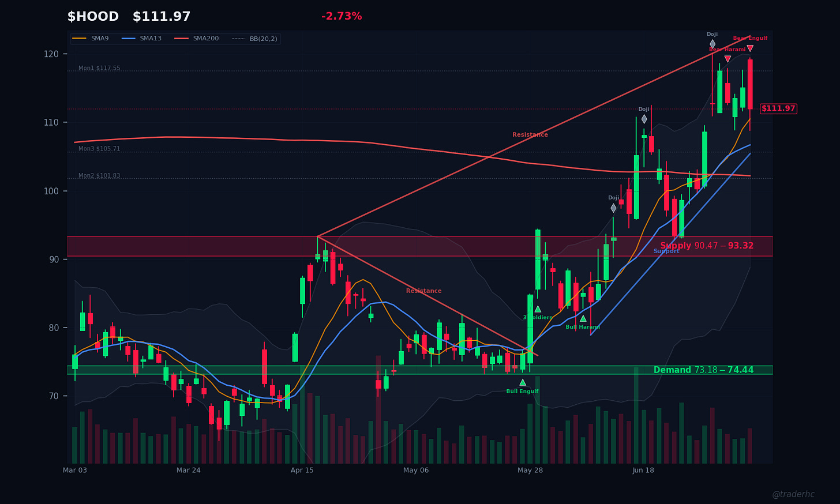
Task: Click the Bear Engulf down-triangle marker
Action: pyautogui.click(x=750, y=48)
